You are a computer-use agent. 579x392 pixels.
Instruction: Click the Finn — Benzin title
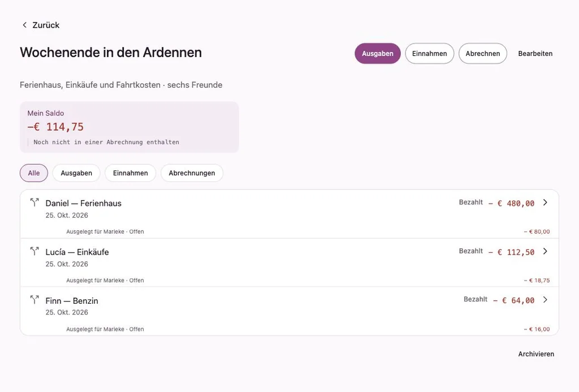[x=72, y=301]
